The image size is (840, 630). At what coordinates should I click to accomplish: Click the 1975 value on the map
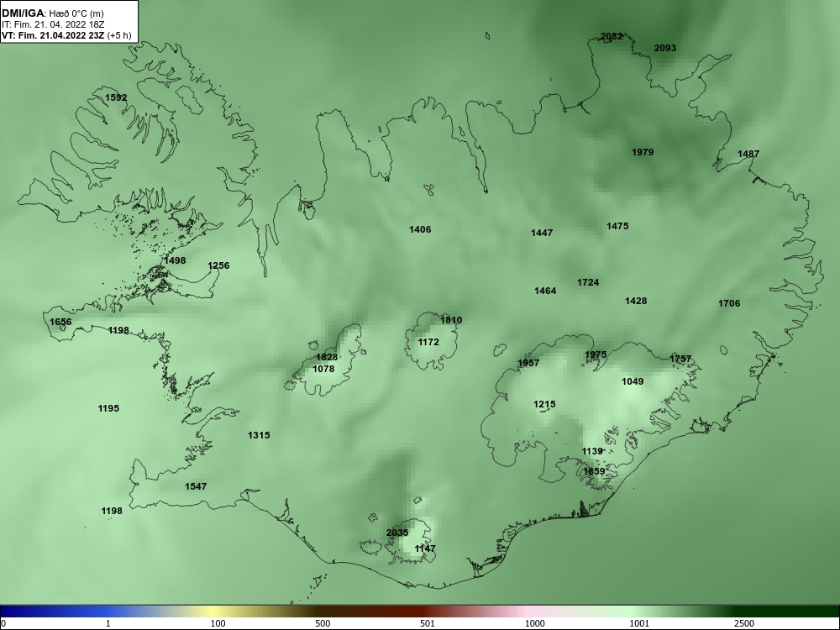pyautogui.click(x=596, y=354)
